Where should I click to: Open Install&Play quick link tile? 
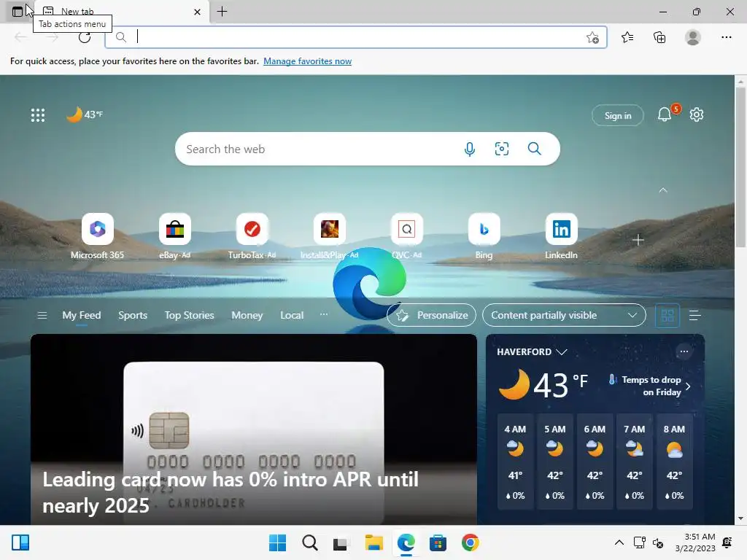point(329,236)
